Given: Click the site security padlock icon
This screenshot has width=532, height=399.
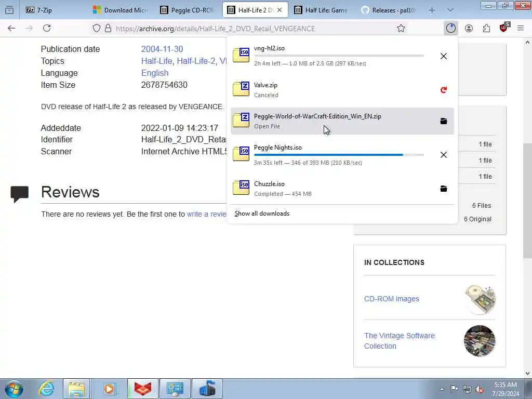Looking at the screenshot, I should click(x=108, y=29).
